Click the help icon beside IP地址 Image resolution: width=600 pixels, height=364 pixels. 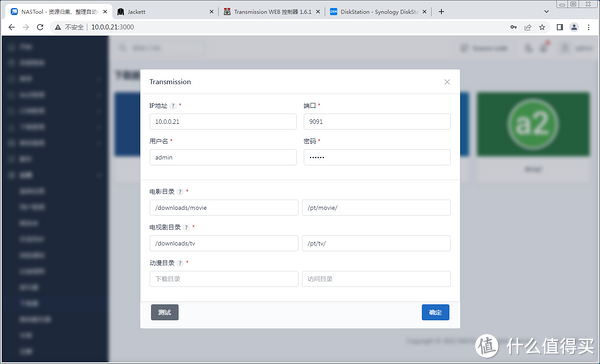tap(173, 106)
